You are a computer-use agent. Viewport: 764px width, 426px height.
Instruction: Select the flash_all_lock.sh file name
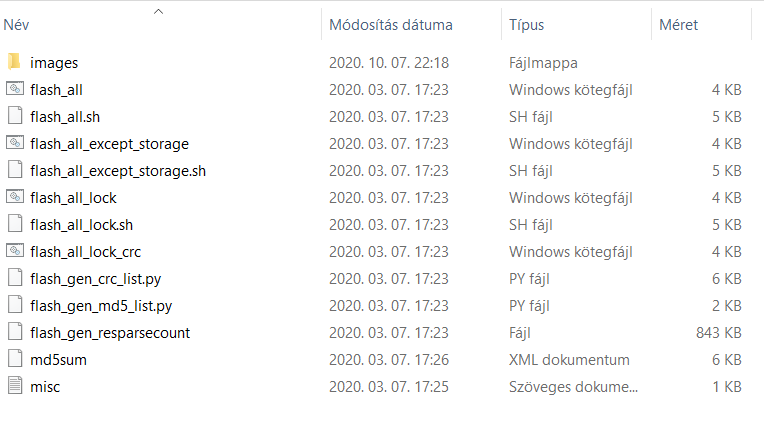coord(81,225)
